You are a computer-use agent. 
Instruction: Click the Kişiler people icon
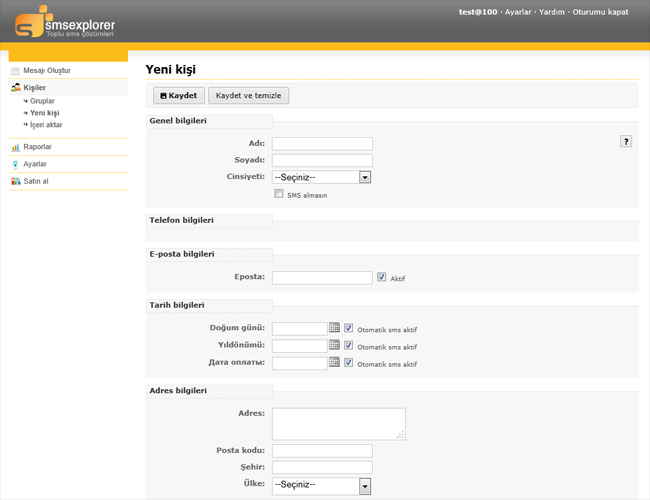(16, 87)
